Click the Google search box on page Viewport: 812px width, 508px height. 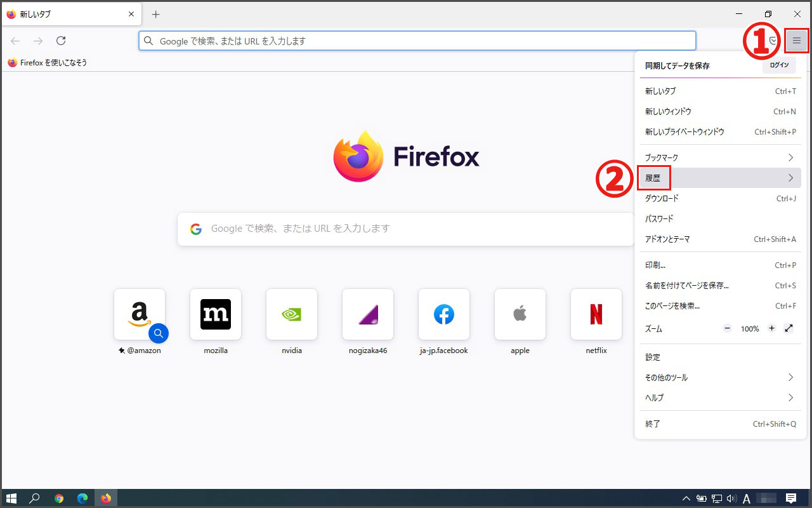click(406, 229)
